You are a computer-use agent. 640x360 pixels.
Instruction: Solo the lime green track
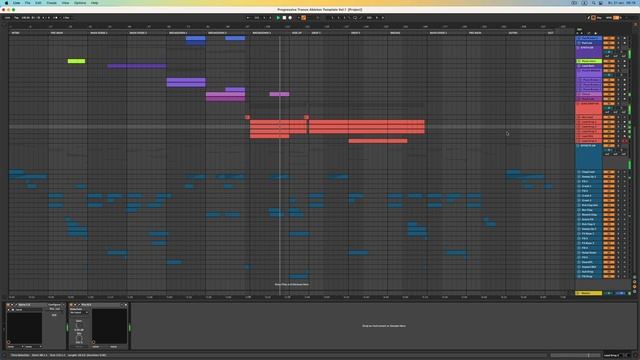click(x=618, y=61)
